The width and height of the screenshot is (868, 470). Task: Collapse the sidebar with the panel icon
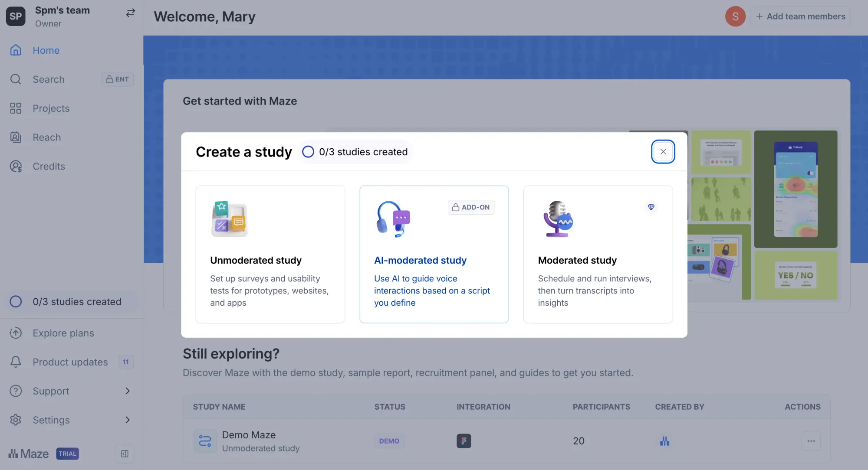125,454
